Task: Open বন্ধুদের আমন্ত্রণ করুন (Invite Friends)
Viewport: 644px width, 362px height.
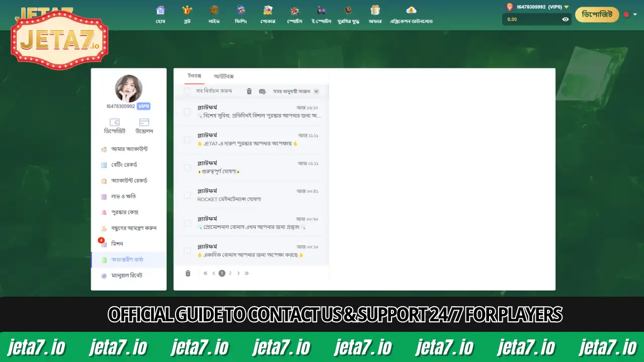Action: tap(129, 228)
